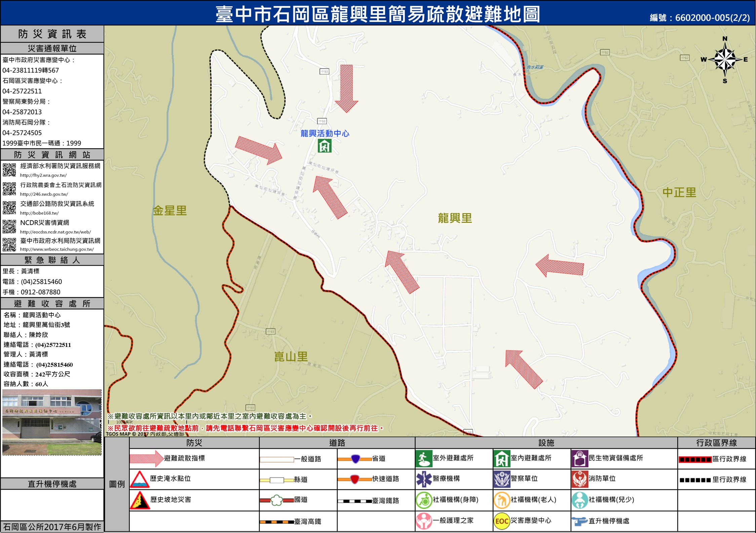756x533 pixels.
Task: Click the 避難疏散指標 red arrow legend
Action: pos(146,459)
